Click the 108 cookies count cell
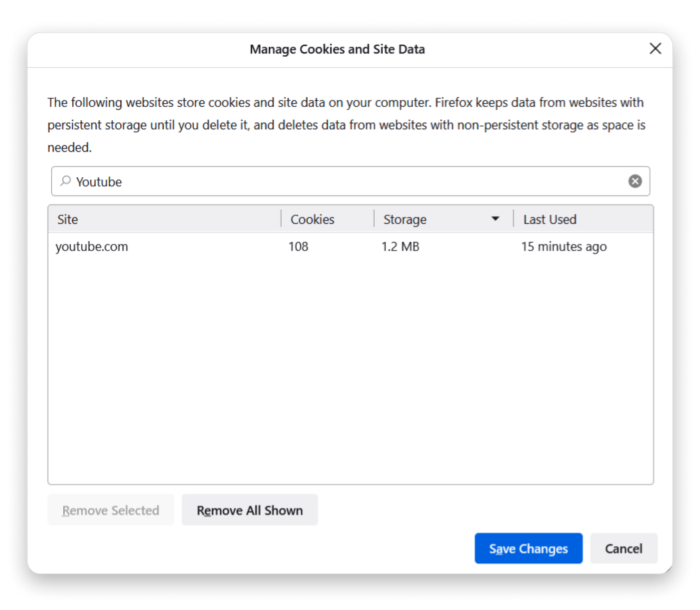 (x=298, y=246)
